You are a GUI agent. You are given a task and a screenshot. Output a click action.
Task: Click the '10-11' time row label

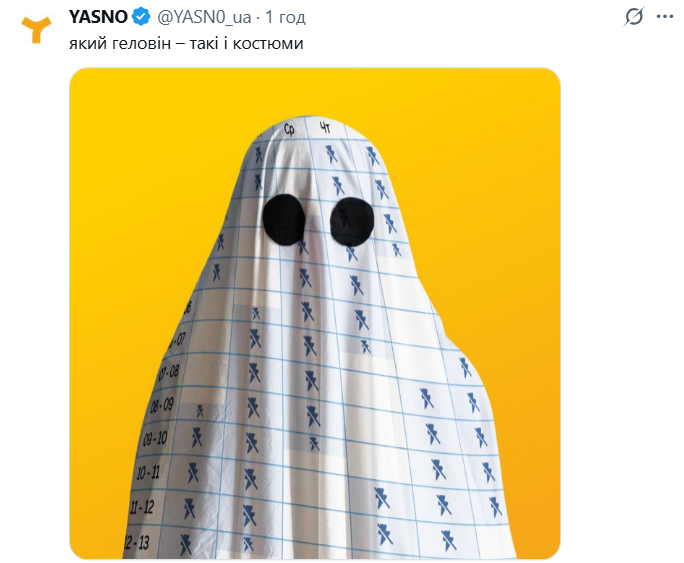pos(148,472)
